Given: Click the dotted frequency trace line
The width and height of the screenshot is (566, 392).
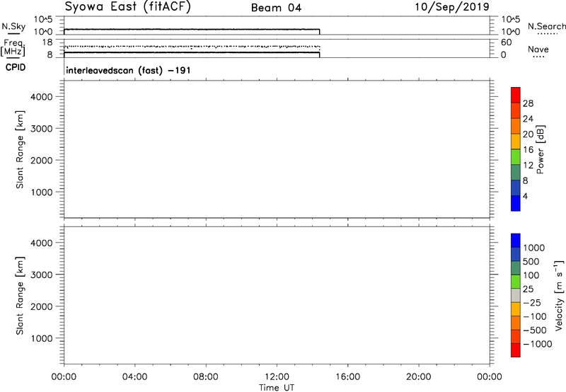Looking at the screenshot, I should (x=192, y=47).
